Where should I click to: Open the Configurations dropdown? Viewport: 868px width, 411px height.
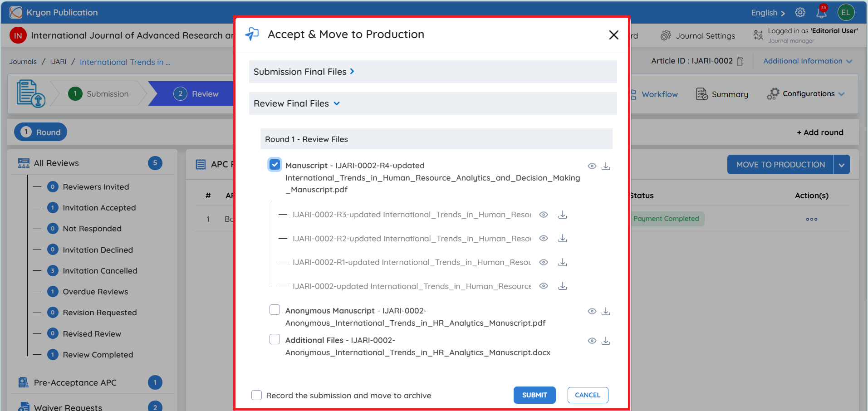click(805, 94)
